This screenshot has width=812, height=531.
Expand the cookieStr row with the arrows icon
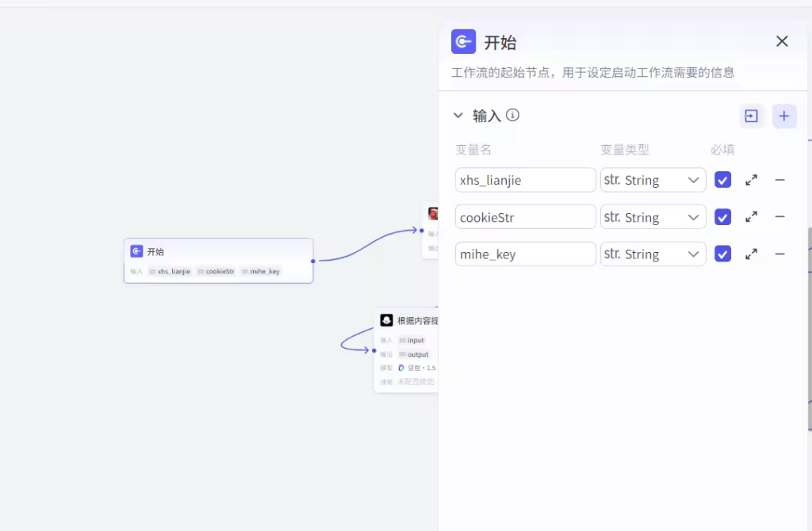pos(751,217)
